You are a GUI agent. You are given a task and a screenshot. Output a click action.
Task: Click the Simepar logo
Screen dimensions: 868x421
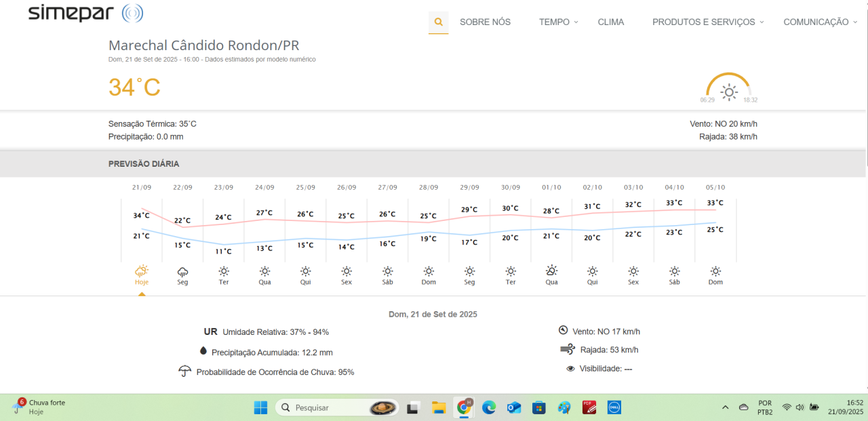[x=85, y=13]
